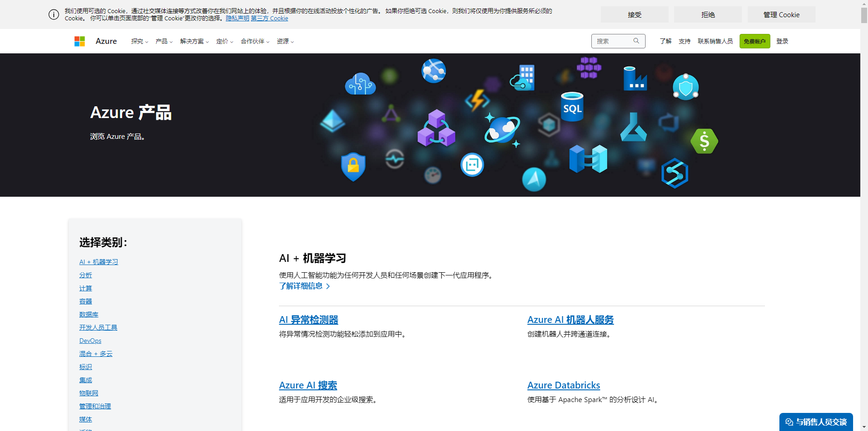Expand the 解决方案 navigation menu
The height and width of the screenshot is (431, 868).
(x=194, y=41)
